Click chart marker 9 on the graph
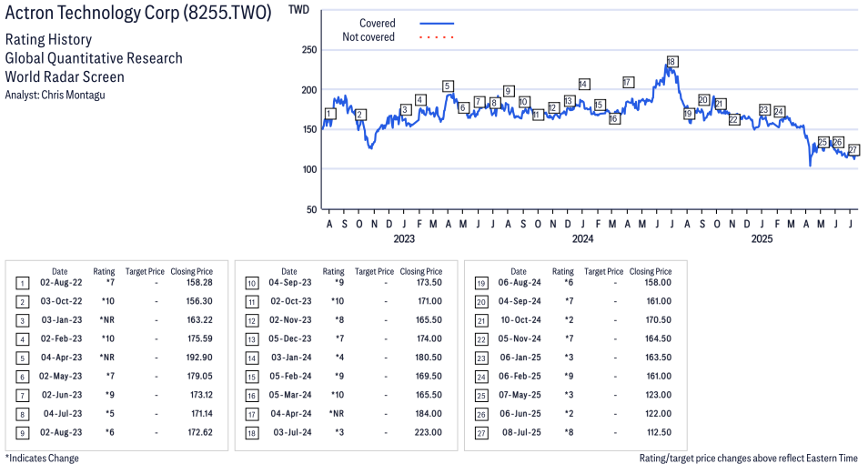The height and width of the screenshot is (464, 868). click(x=509, y=91)
